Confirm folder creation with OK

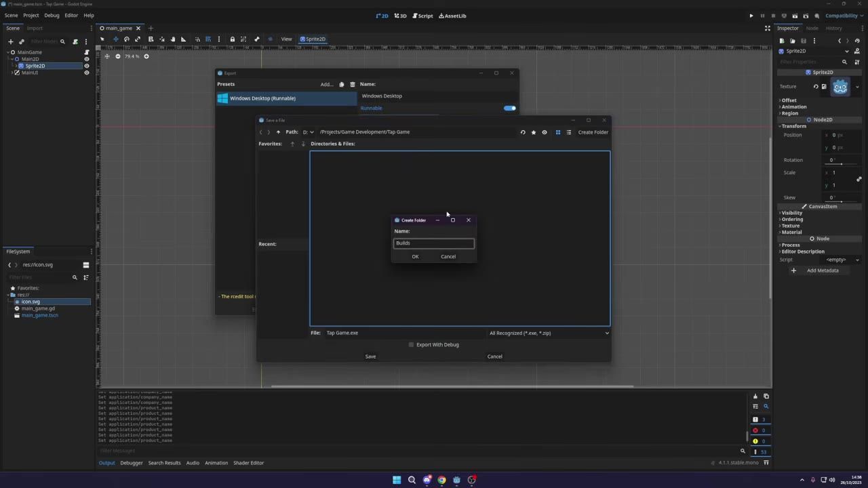tap(415, 256)
